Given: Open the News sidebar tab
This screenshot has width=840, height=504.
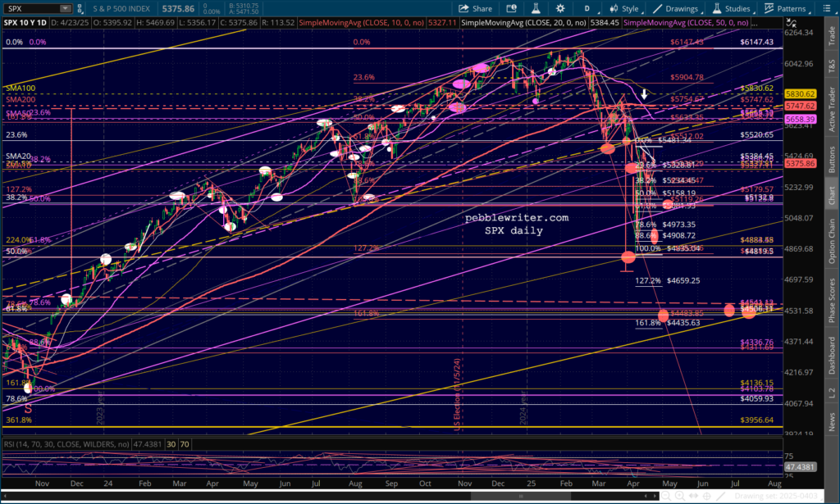Looking at the screenshot, I should click(x=832, y=421).
